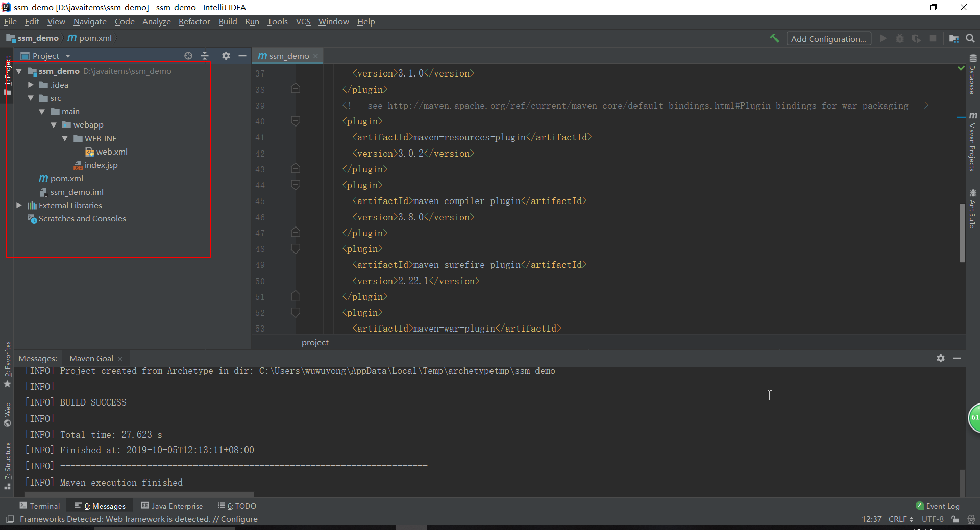Collapse all in the Project panel
The image size is (980, 530).
click(205, 56)
